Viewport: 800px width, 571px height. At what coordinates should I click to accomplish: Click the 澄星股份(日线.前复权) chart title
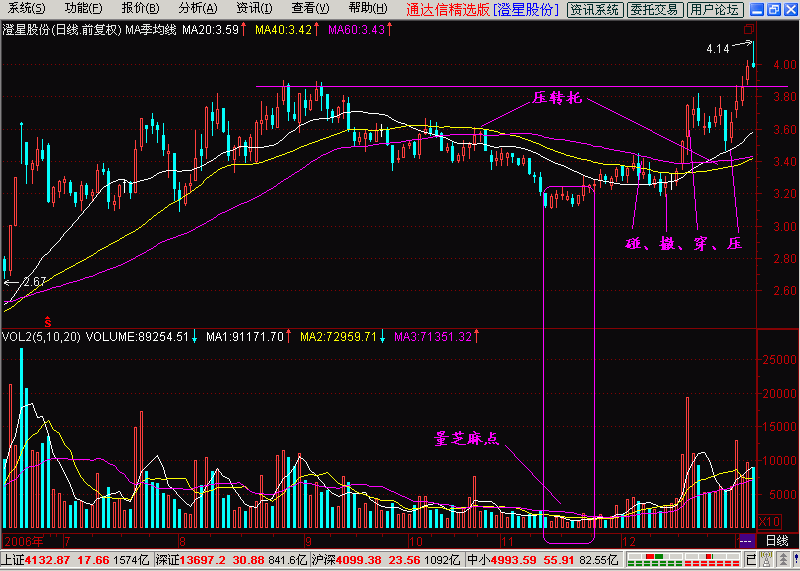[x=62, y=29]
